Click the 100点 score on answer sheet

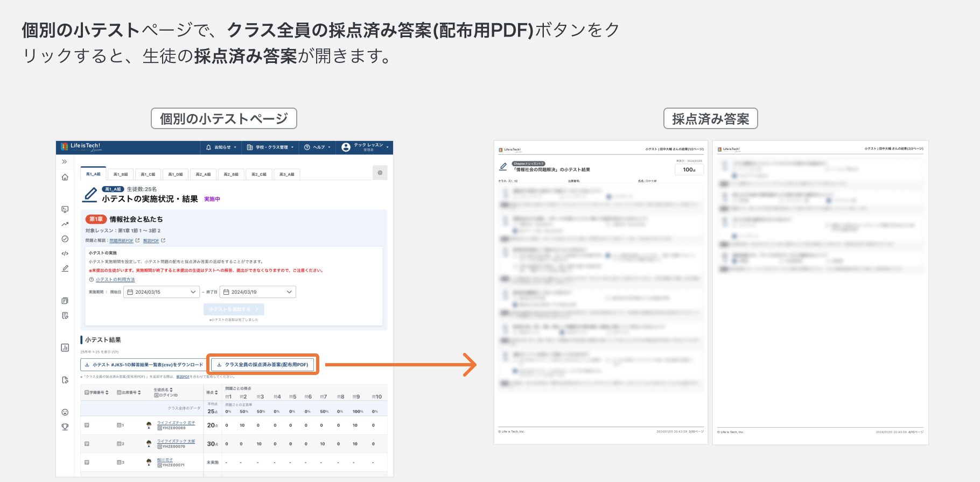(x=689, y=170)
